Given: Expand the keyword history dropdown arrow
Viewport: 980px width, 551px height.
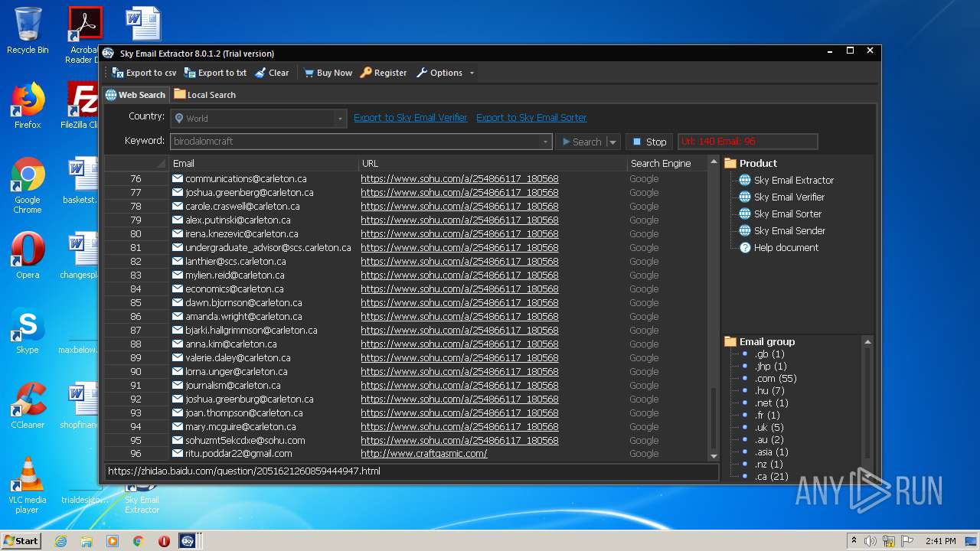Looking at the screenshot, I should click(x=545, y=142).
